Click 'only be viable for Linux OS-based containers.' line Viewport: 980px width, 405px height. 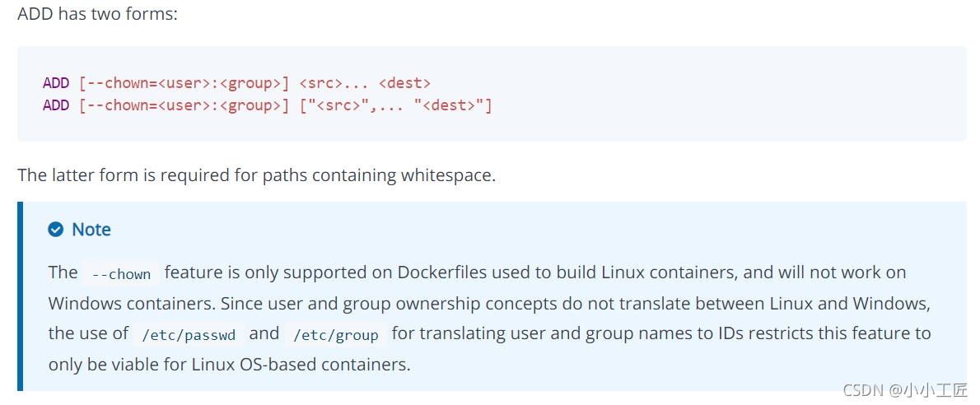point(230,365)
